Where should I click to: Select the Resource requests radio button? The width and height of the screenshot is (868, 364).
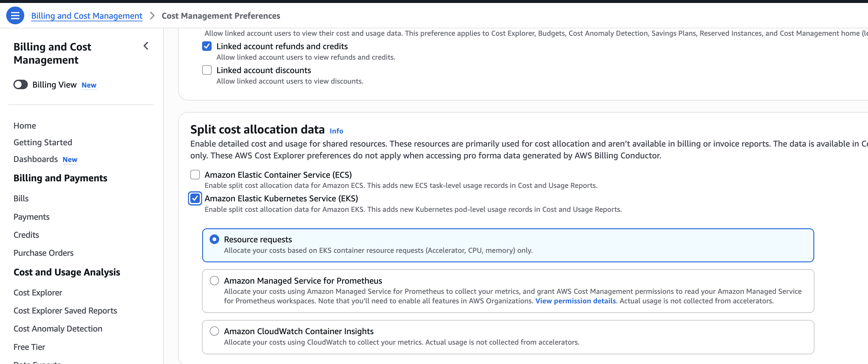[x=214, y=239]
